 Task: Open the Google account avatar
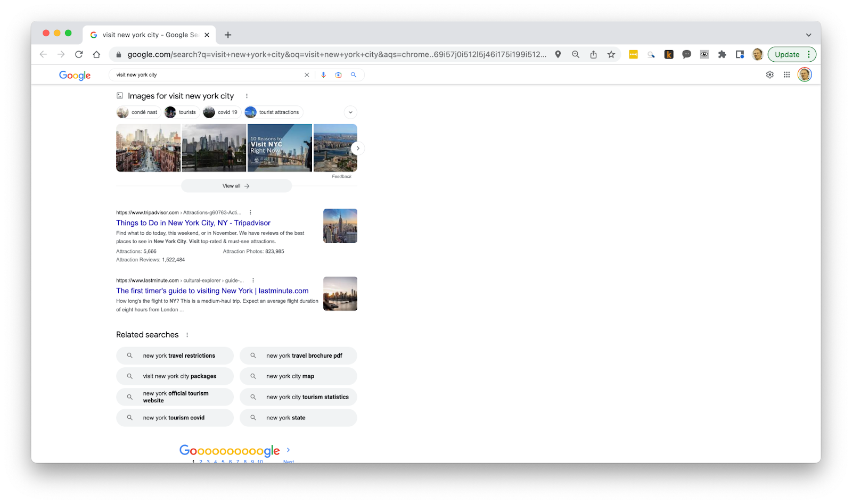click(804, 75)
